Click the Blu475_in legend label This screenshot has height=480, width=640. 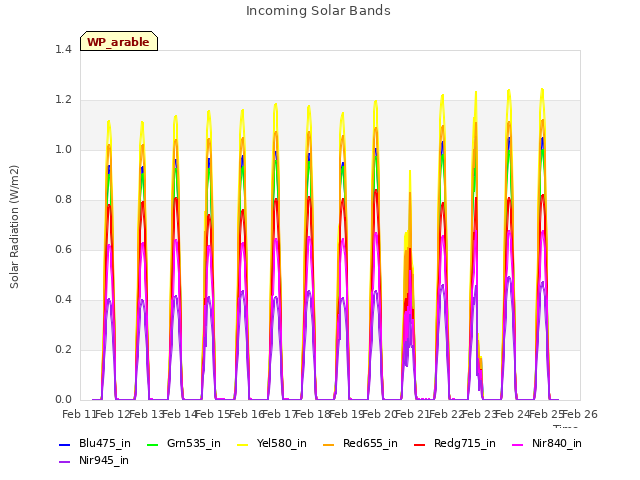click(105, 443)
